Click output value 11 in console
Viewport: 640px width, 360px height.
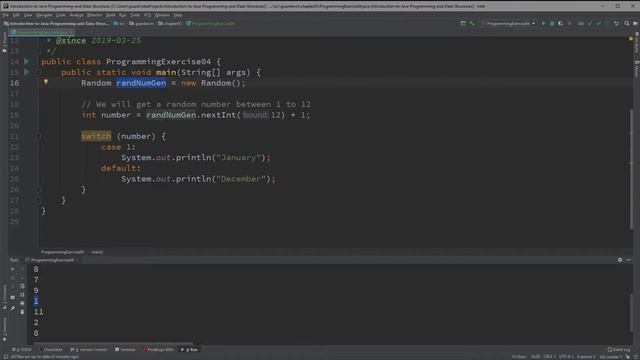point(38,312)
